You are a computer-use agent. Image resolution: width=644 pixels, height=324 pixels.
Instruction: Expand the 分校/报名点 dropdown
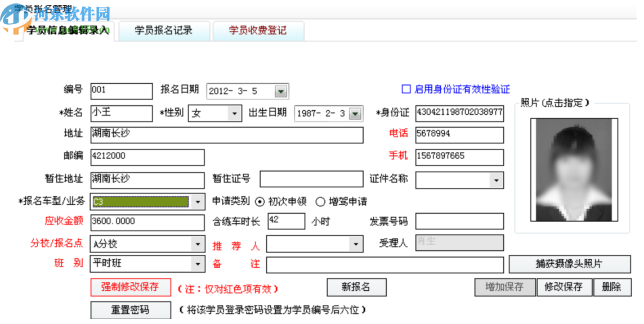click(198, 244)
